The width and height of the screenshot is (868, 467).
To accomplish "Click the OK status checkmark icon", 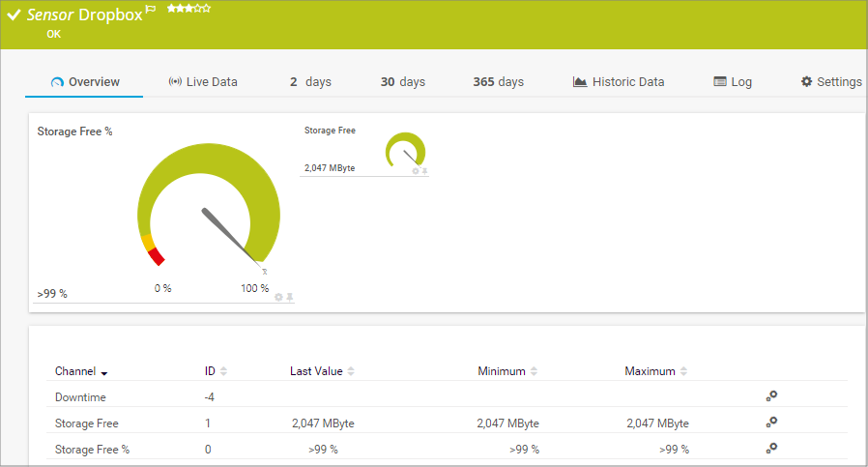I will pyautogui.click(x=14, y=15).
